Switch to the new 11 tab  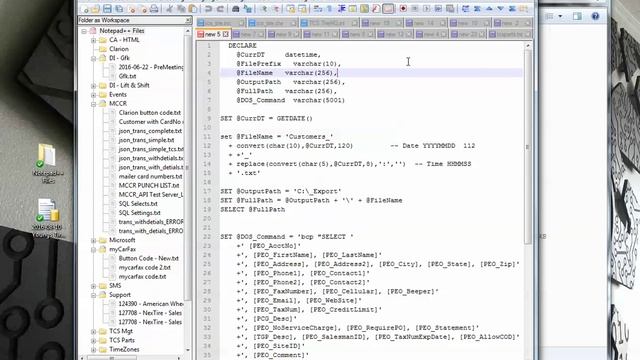tap(321, 34)
